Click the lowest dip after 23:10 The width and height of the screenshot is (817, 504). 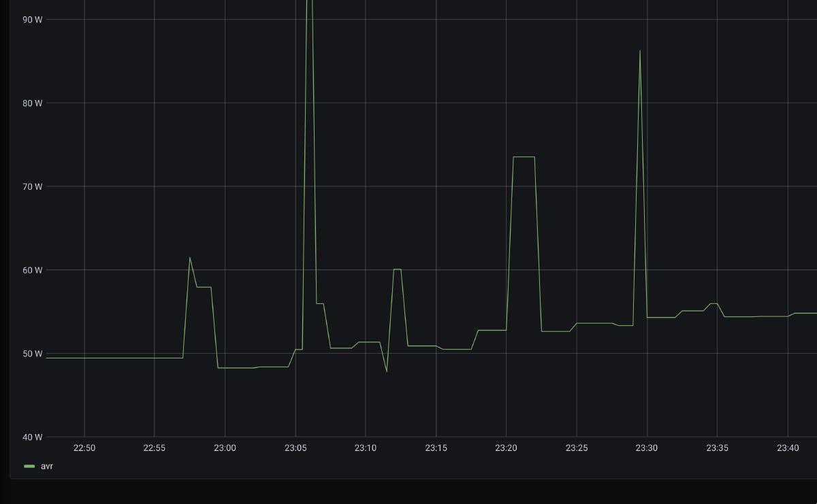coord(387,371)
